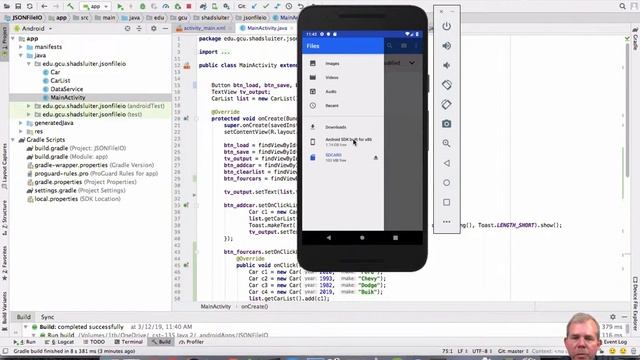Tap Downloads in Files drawer

343,127
